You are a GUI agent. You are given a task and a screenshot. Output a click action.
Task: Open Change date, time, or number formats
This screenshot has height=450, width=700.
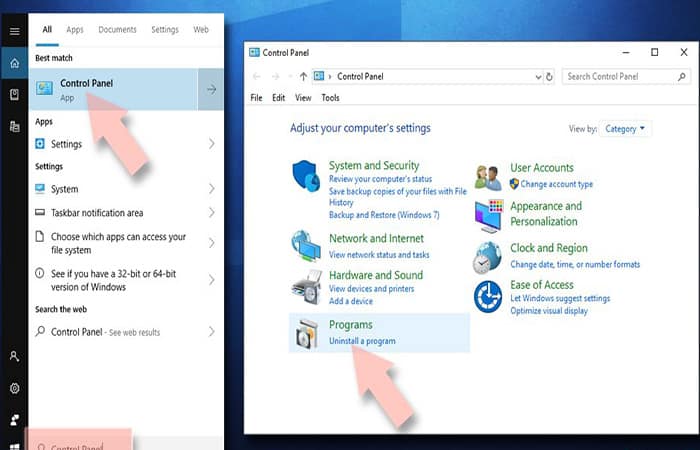(575, 264)
